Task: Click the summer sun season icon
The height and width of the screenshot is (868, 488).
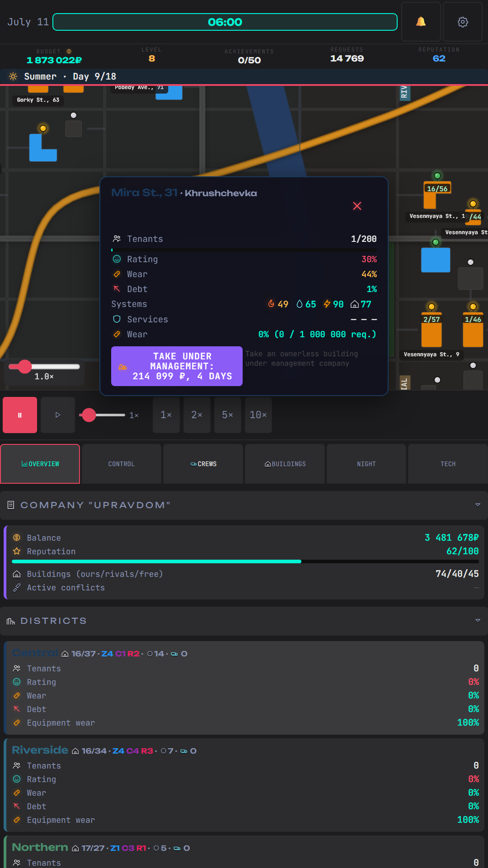Action: pyautogui.click(x=13, y=76)
